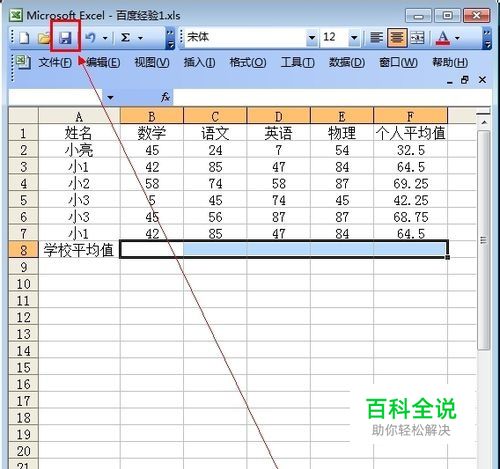Click the 学校平均值 cell
This screenshot has height=469, width=500.
79,250
